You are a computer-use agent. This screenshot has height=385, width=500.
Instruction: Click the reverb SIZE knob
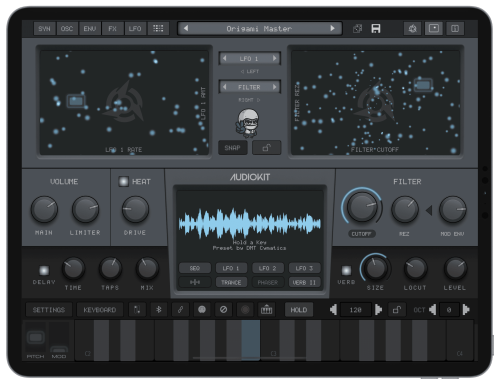[376, 268]
